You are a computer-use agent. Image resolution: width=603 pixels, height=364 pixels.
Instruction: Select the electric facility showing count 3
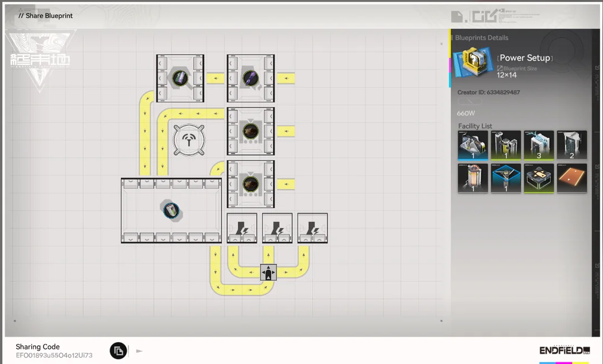(x=539, y=145)
